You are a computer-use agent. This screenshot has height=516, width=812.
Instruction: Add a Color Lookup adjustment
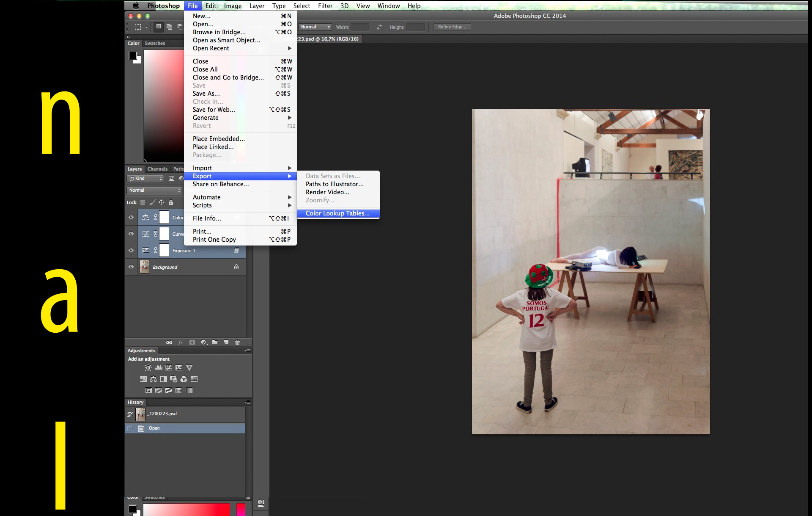(x=194, y=379)
